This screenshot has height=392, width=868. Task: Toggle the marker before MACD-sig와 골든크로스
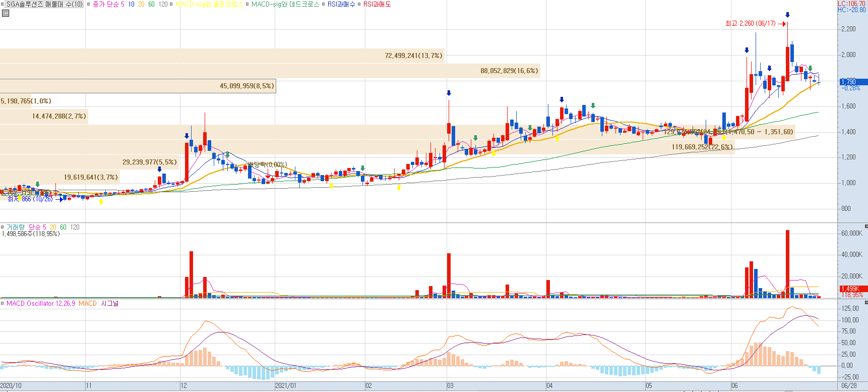point(171,4)
